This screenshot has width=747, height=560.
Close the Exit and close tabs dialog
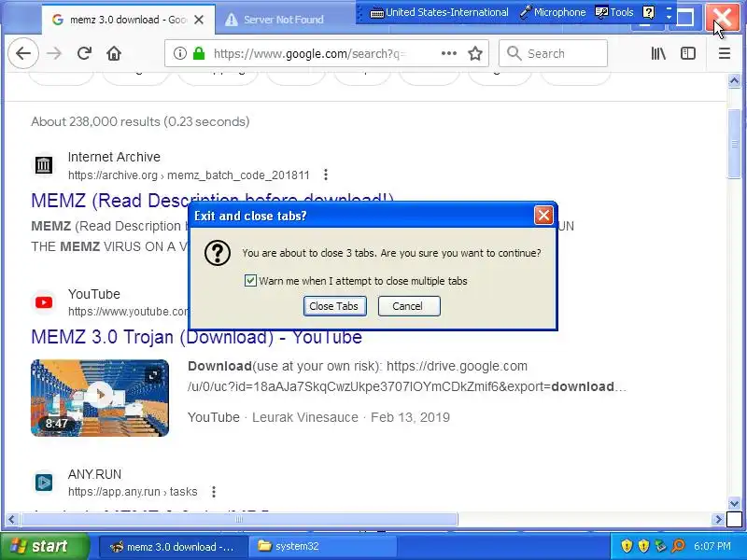543,216
